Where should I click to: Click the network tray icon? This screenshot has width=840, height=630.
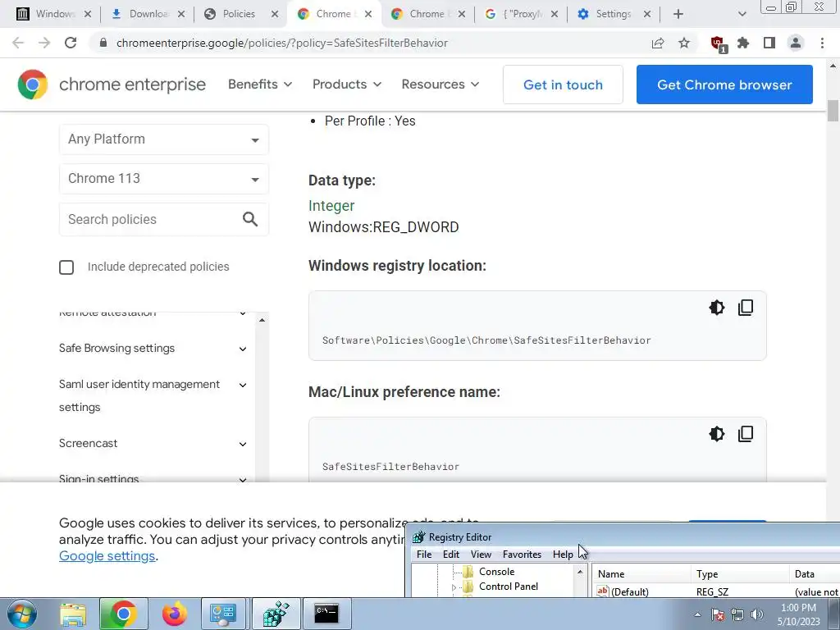737,614
